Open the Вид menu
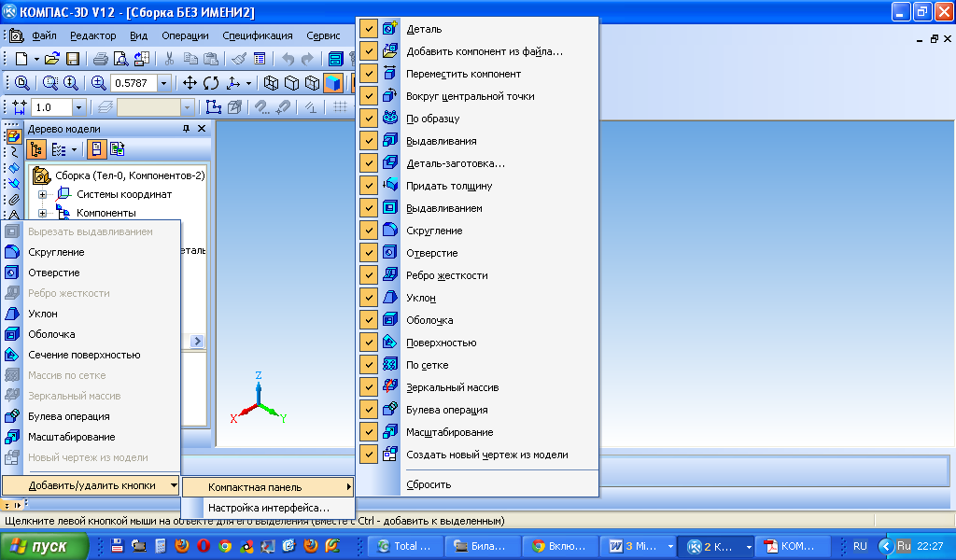 click(138, 35)
